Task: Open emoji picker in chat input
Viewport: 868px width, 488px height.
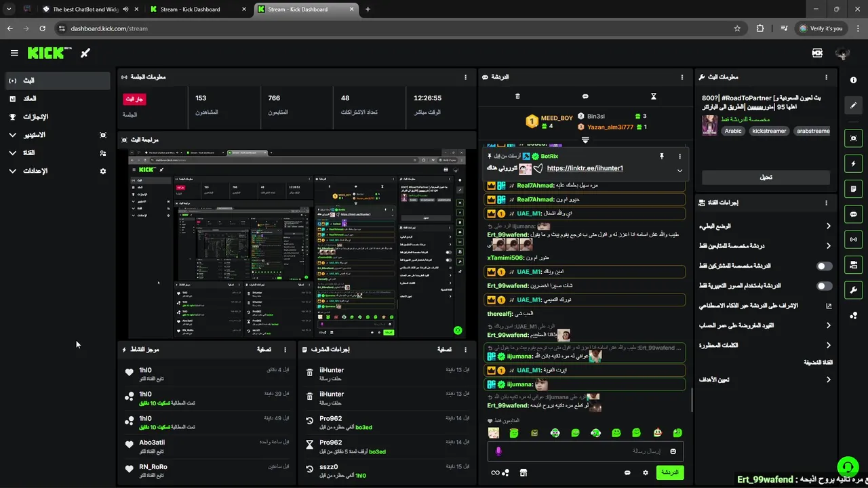Action: (x=673, y=451)
